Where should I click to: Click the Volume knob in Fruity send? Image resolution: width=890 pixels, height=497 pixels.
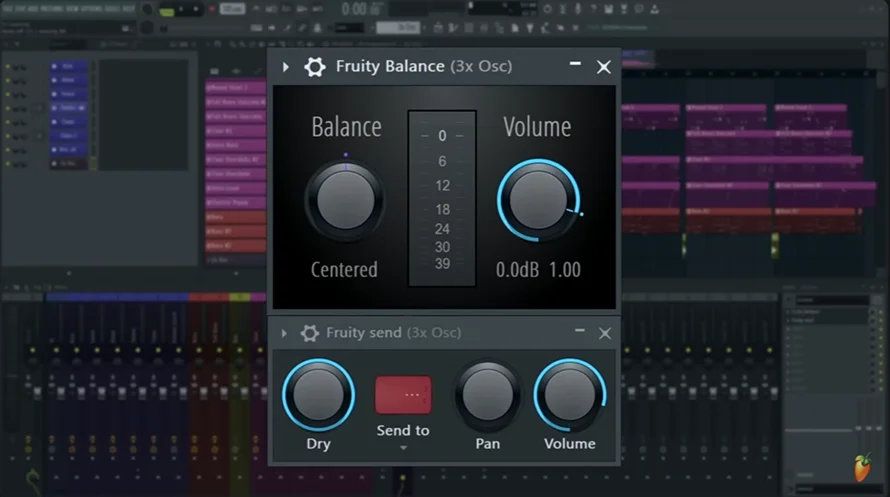pos(570,395)
